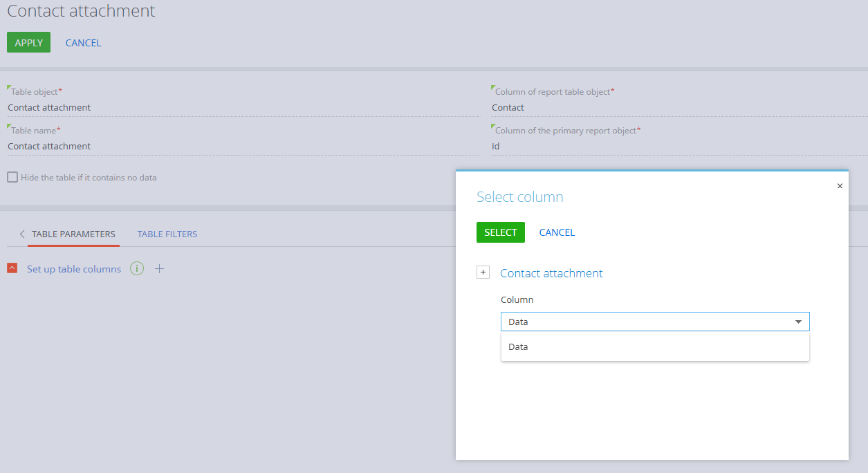
Task: Cancel the Contact attachment setup
Action: pos(83,42)
